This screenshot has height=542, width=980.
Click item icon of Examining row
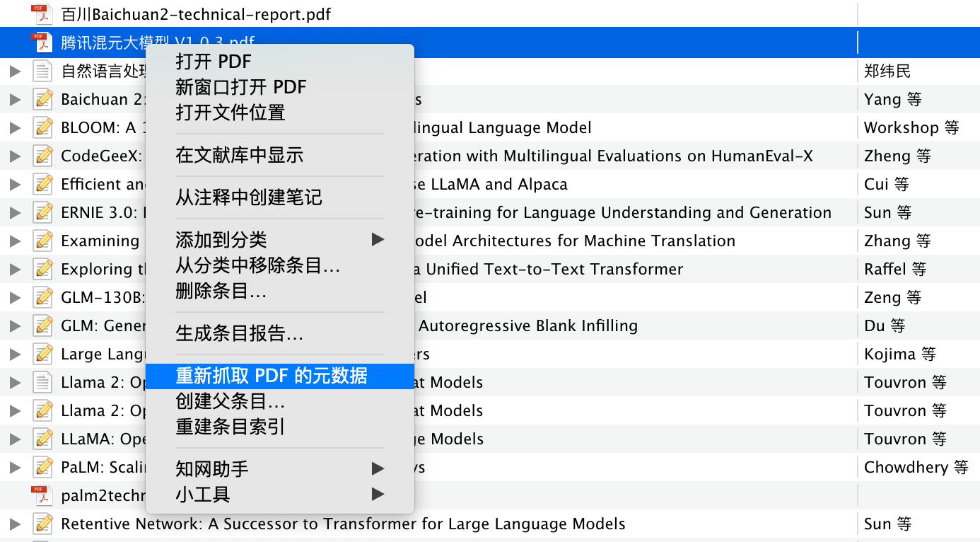[x=43, y=241]
